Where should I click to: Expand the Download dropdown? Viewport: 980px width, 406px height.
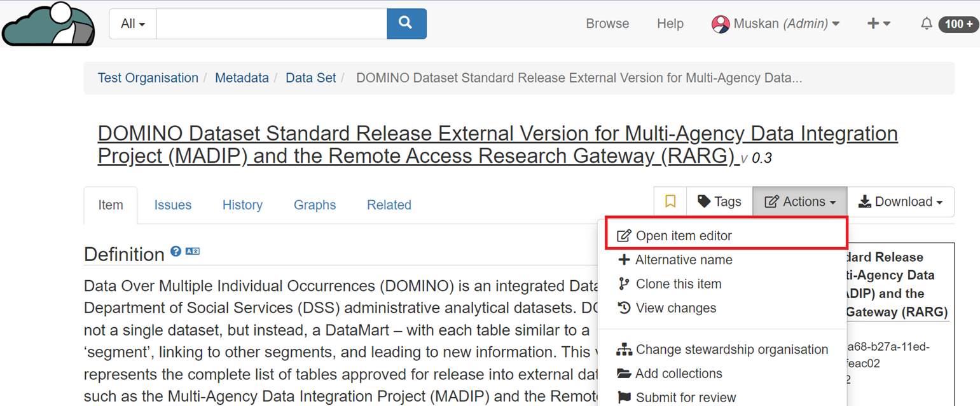click(x=900, y=202)
